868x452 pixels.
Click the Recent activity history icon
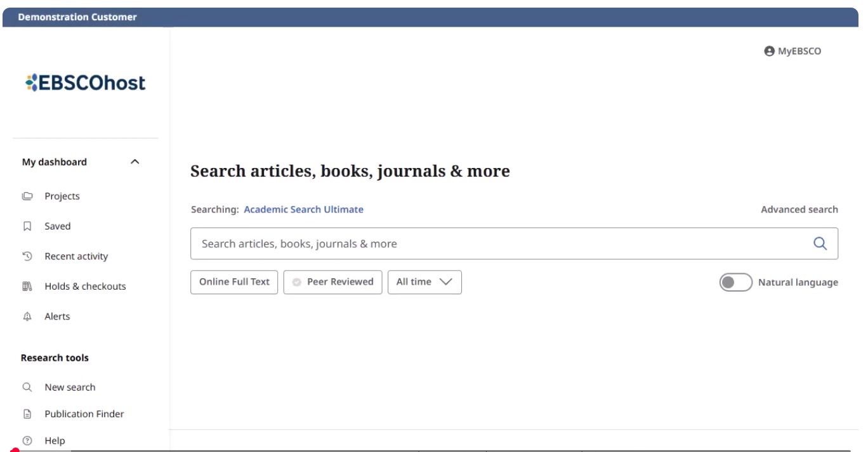coord(27,256)
